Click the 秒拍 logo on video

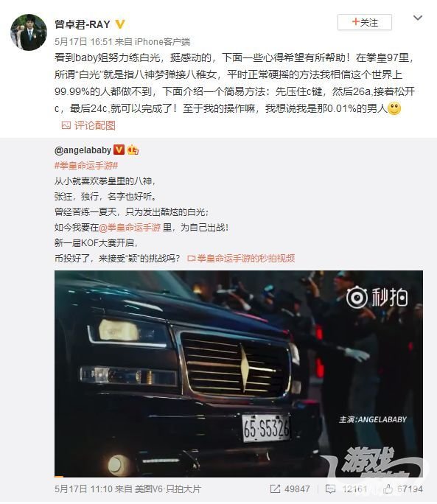377,297
